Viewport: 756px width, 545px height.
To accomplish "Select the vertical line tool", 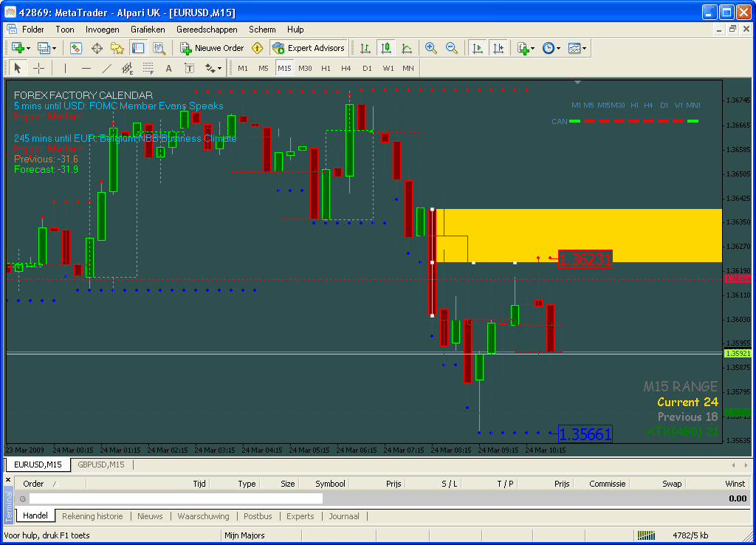I will [65, 68].
